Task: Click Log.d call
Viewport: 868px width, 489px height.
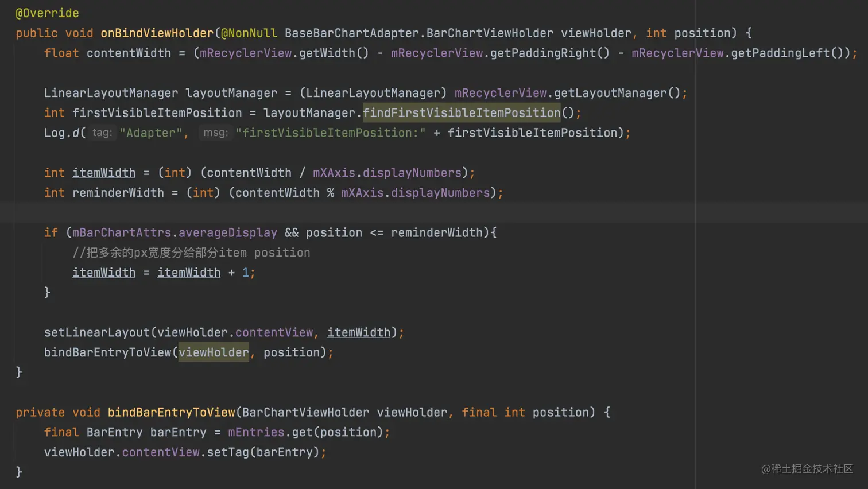Action: coord(65,133)
